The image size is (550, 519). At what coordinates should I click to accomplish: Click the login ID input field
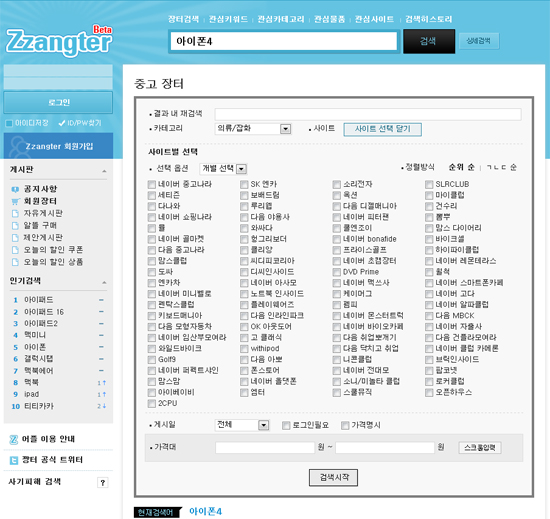(58, 70)
